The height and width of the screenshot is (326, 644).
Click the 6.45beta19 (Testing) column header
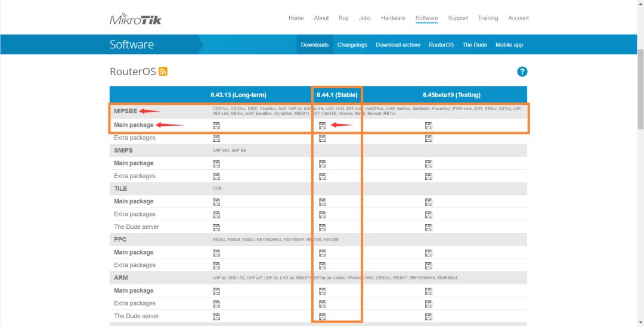(451, 95)
